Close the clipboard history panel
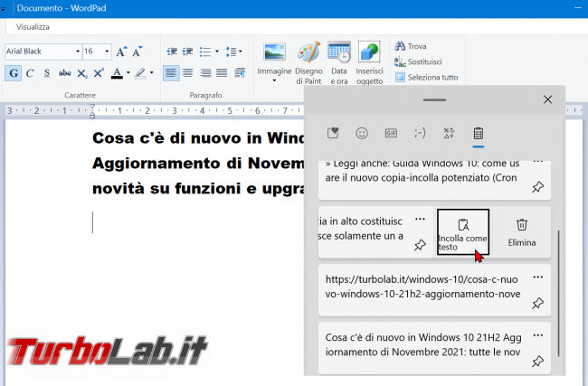The image size is (588, 386). point(547,99)
